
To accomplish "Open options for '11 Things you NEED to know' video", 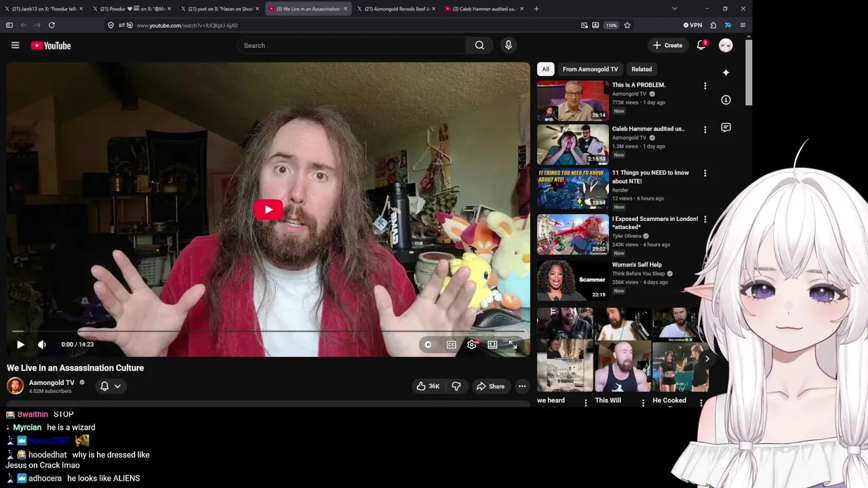I will pyautogui.click(x=705, y=174).
